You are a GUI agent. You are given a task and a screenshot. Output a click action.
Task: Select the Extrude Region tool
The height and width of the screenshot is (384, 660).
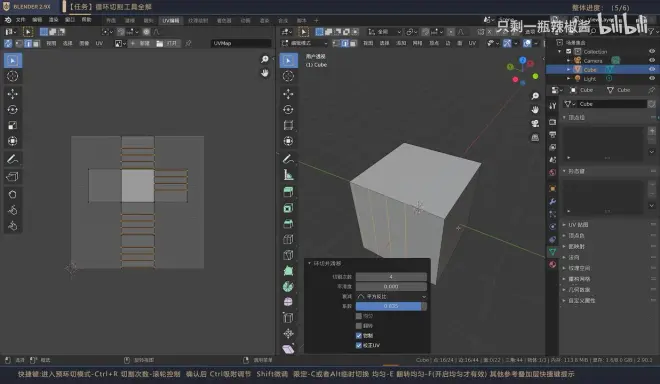tap(288, 192)
